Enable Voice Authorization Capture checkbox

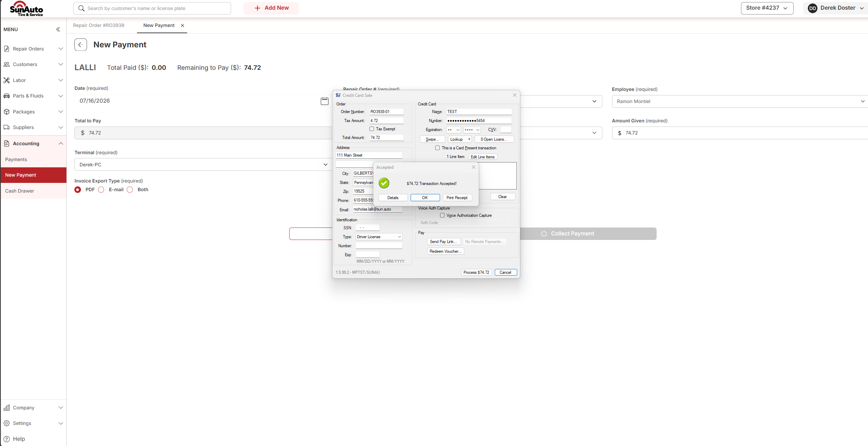(442, 215)
